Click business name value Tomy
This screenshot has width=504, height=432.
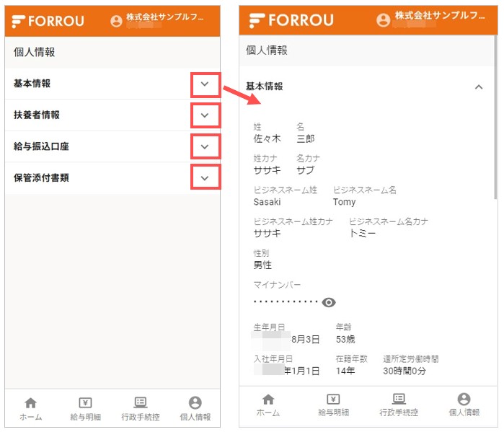[344, 202]
